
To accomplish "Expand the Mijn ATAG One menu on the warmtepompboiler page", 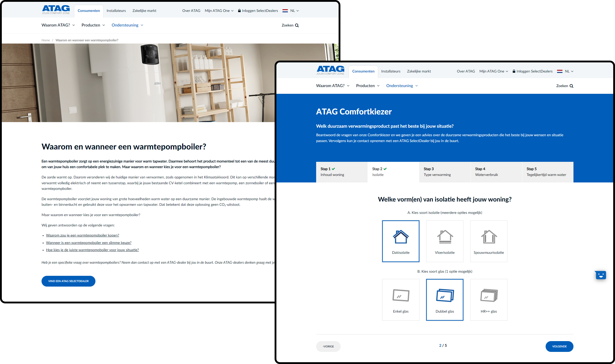I will coord(219,11).
